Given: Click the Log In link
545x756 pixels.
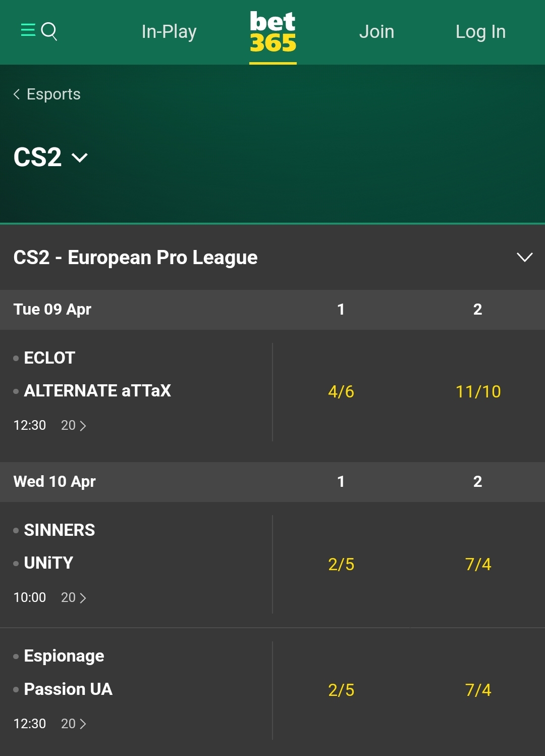Looking at the screenshot, I should tap(480, 31).
